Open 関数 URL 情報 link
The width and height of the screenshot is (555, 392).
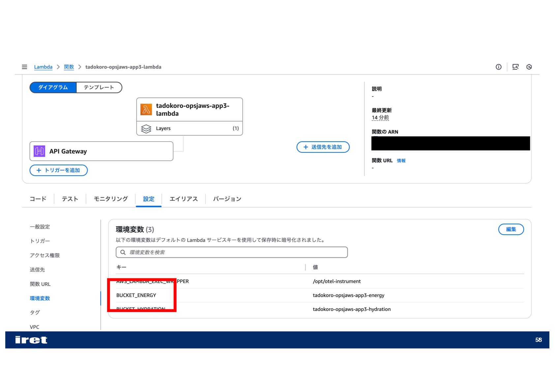click(401, 161)
